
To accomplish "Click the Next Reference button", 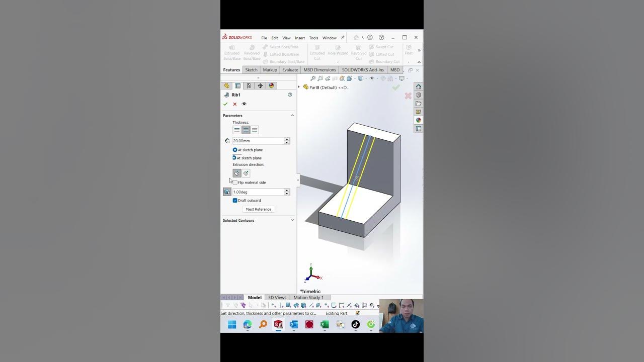I will click(x=259, y=209).
